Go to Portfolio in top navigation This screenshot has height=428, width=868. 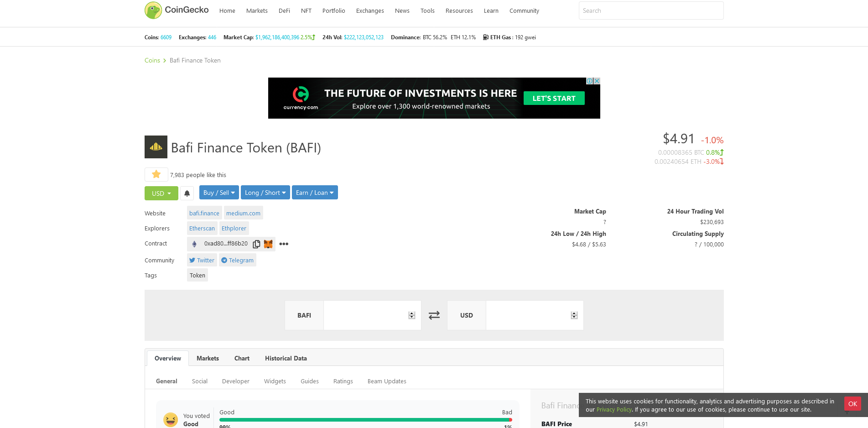[x=334, y=10]
